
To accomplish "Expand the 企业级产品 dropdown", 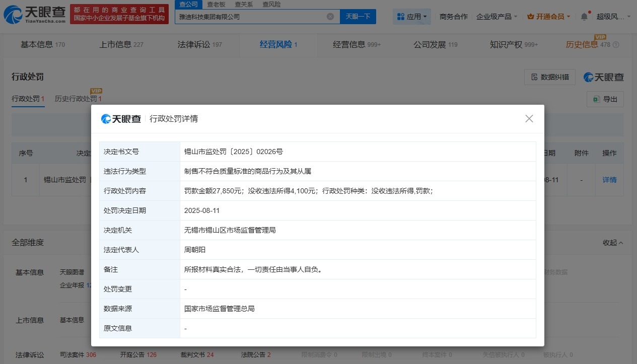I will [x=496, y=16].
